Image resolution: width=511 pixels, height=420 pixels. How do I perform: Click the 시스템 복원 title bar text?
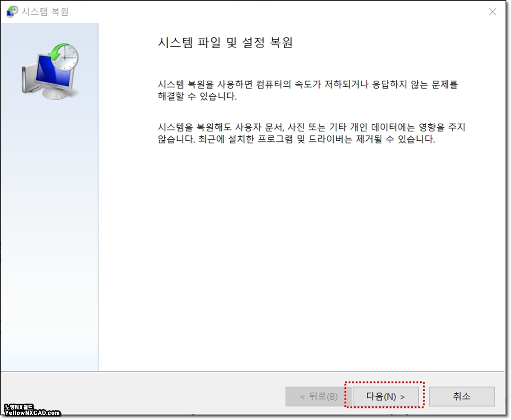coord(45,11)
